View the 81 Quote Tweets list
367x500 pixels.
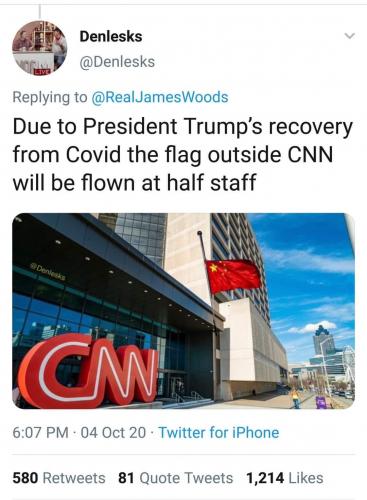[175, 478]
